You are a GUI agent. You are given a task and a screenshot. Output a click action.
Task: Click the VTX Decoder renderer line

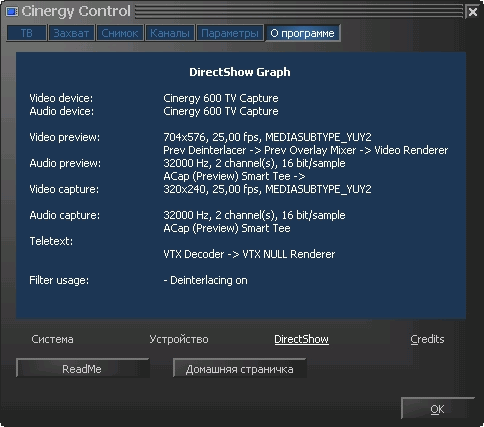point(249,254)
